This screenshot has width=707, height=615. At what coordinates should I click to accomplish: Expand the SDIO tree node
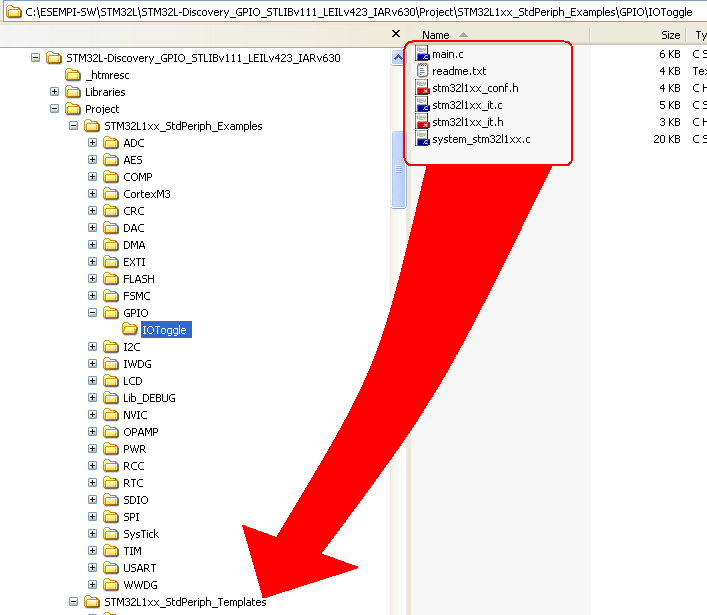coord(92,500)
